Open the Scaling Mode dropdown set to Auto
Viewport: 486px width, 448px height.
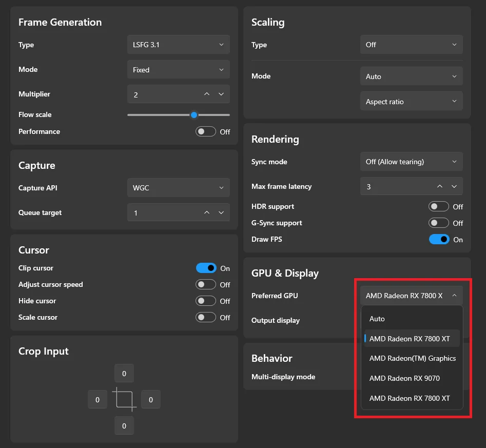coord(412,76)
